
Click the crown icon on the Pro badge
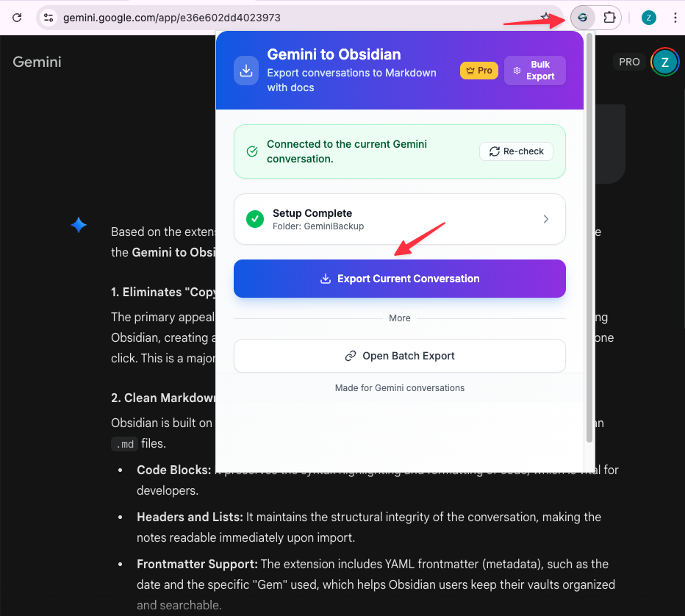pyautogui.click(x=469, y=70)
